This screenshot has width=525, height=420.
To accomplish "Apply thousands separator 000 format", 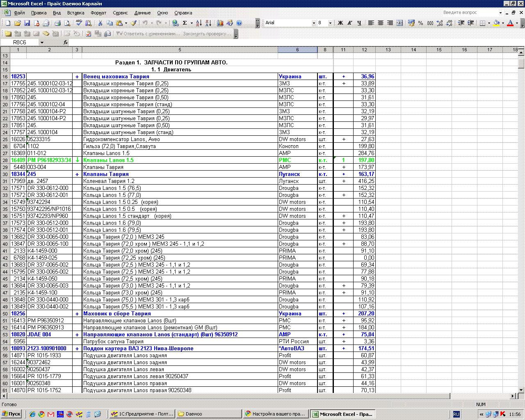I will pyautogui.click(x=430, y=23).
